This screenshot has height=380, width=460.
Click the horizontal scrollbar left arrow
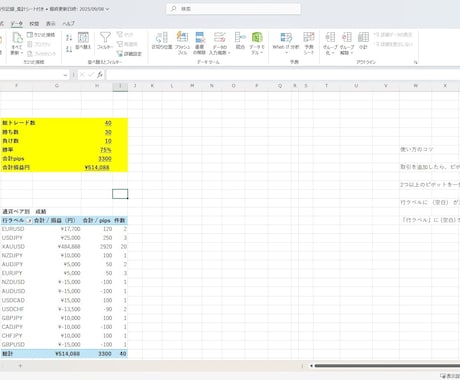point(311,366)
